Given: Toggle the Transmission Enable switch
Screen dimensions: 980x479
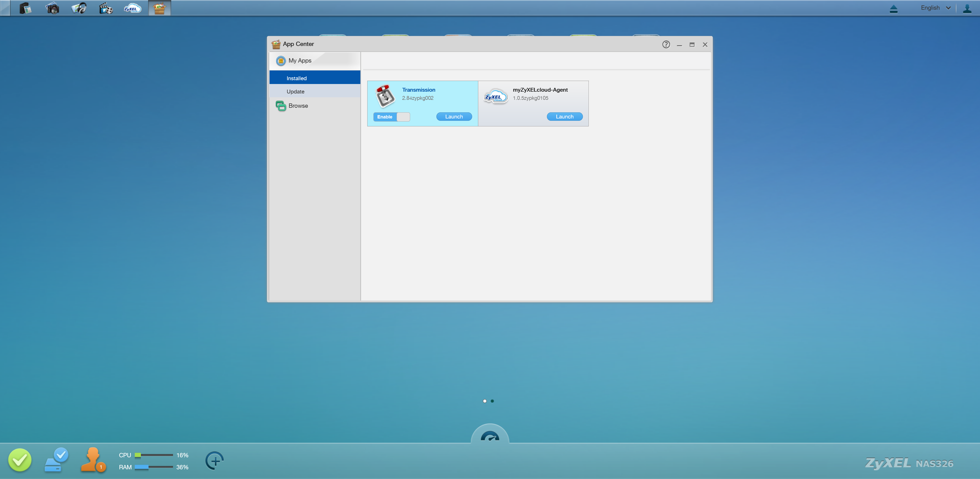Looking at the screenshot, I should [x=391, y=116].
